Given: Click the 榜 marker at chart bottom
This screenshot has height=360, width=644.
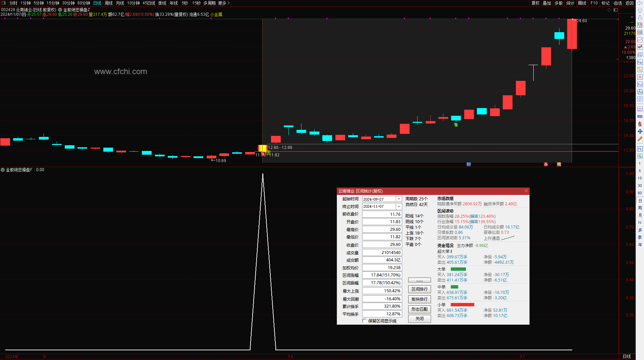Looking at the screenshot, I should [559, 164].
